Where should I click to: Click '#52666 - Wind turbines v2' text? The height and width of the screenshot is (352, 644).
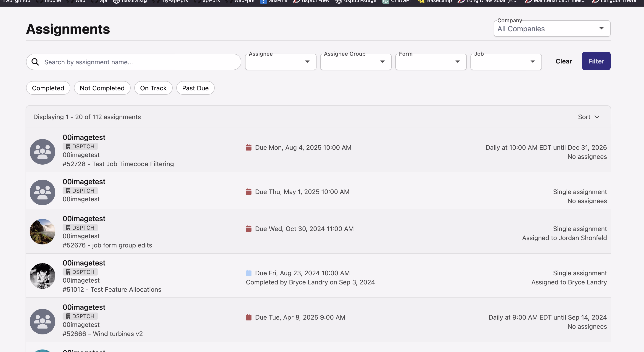click(103, 334)
